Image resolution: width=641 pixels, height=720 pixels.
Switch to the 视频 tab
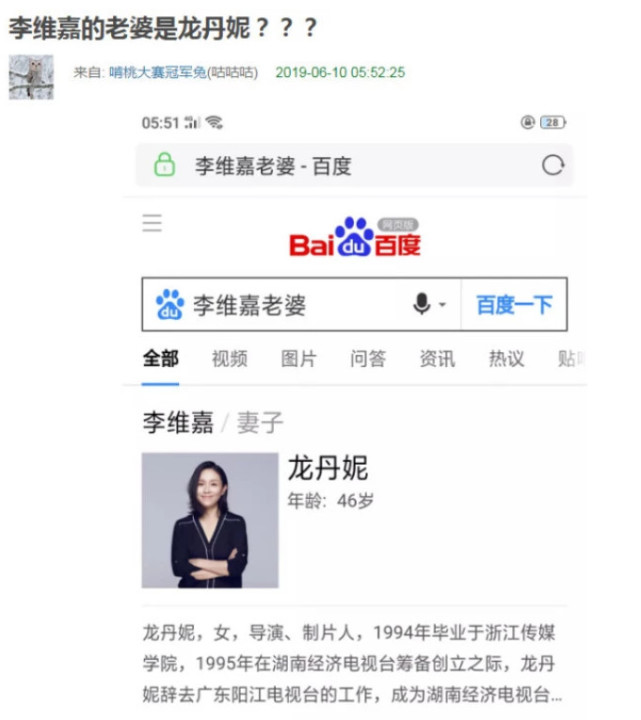230,359
